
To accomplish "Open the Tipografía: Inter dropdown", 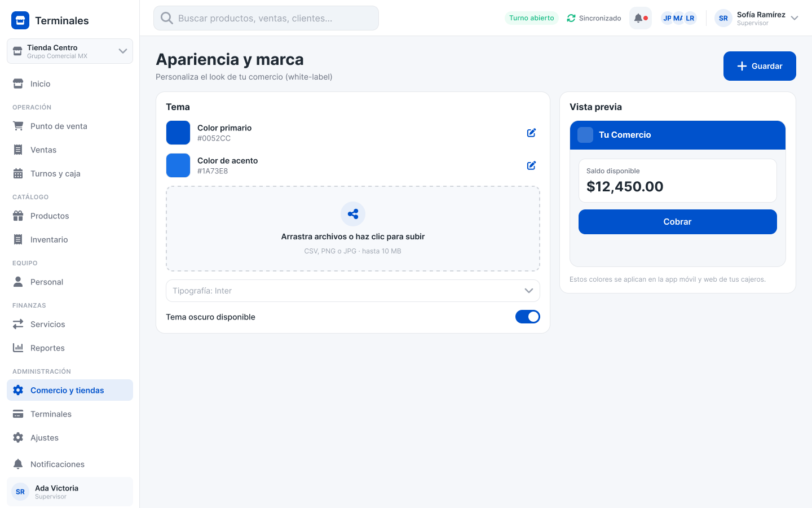I will click(353, 291).
